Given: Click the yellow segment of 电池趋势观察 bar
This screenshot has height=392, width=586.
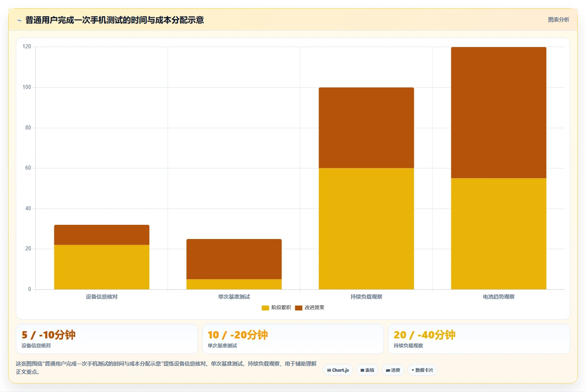Looking at the screenshot, I should click(x=499, y=234).
